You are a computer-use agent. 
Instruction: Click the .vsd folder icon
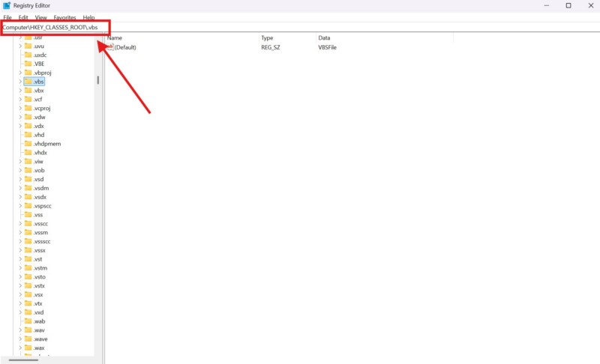tap(28, 179)
